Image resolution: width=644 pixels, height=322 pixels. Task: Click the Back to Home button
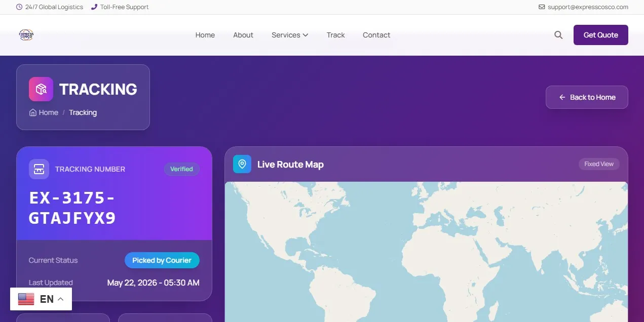(587, 97)
